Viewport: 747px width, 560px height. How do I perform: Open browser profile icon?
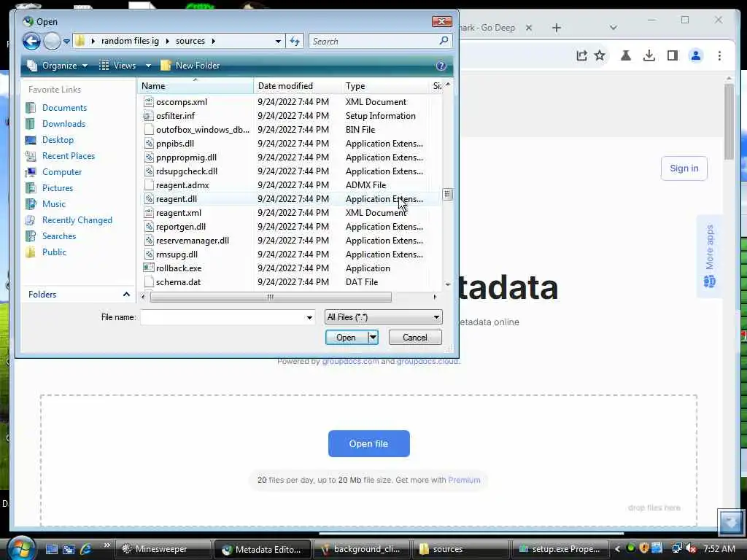696,55
